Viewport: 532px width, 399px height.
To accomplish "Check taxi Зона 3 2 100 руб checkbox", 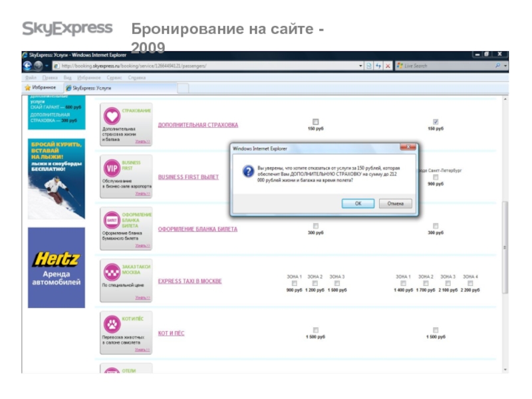I will 448,283.
